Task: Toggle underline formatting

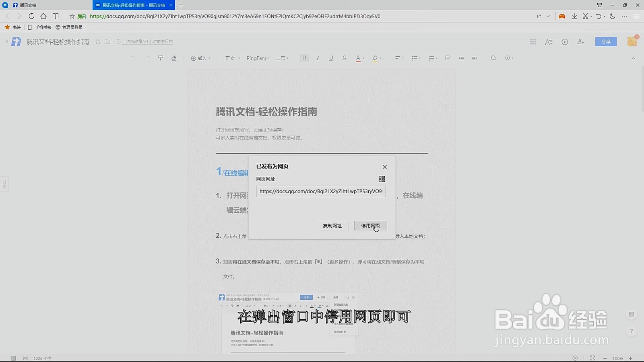Action: (331, 58)
